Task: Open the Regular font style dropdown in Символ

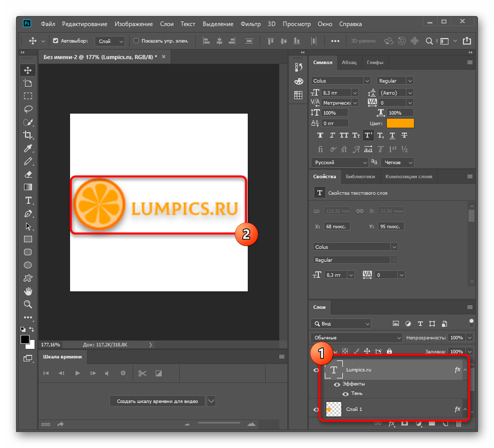Action: pos(409,81)
